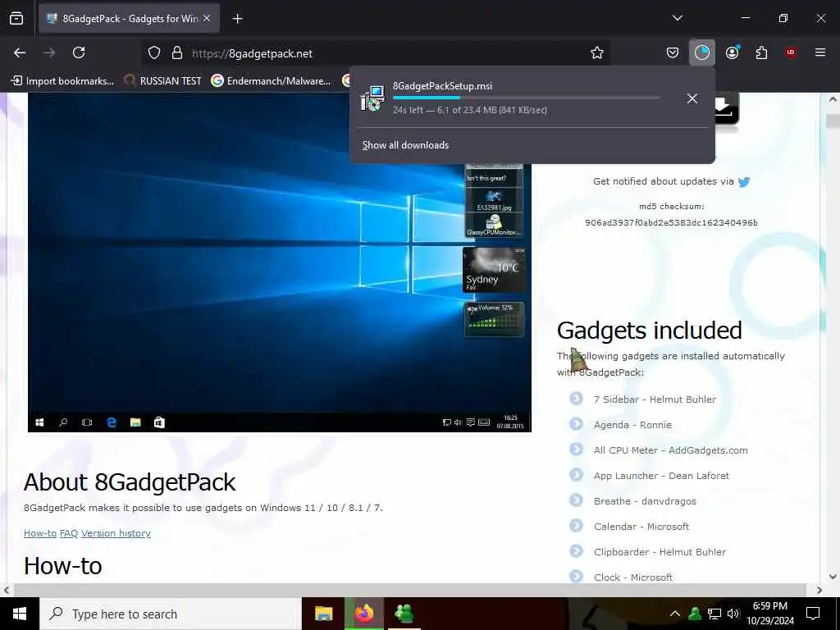Click the download progress bar
The width and height of the screenshot is (840, 630).
(x=527, y=98)
